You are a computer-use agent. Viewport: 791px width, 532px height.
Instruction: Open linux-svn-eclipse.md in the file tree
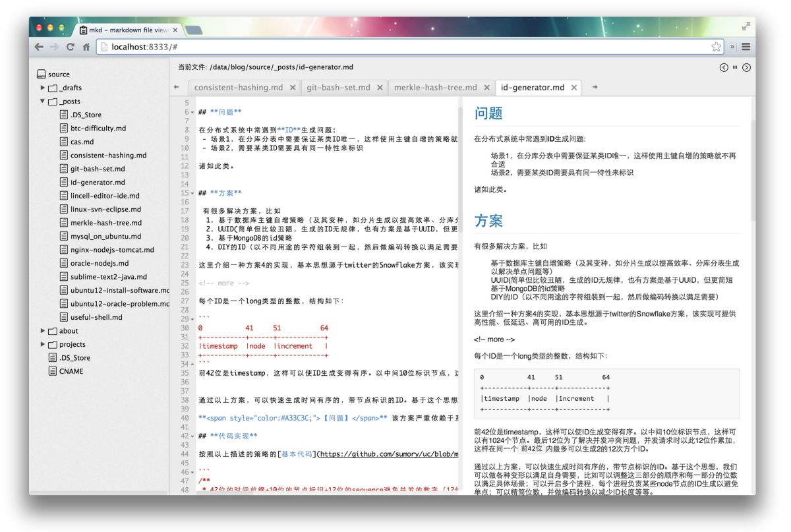tap(100, 210)
